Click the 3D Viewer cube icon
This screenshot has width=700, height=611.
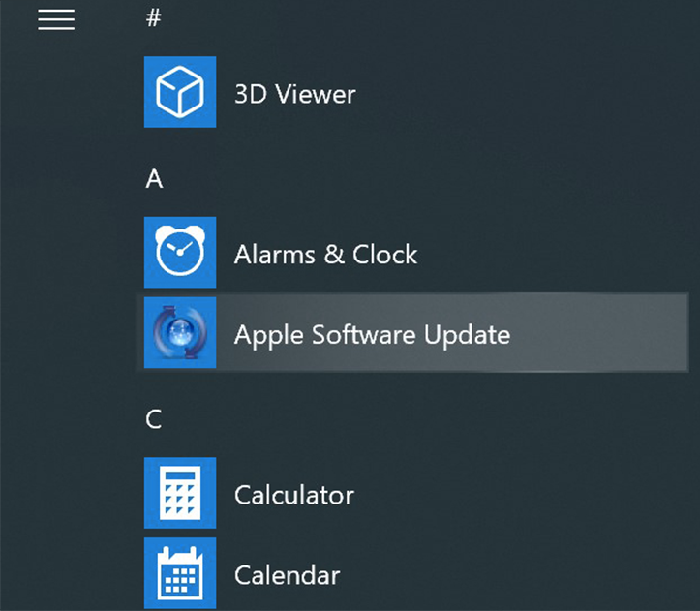pyautogui.click(x=180, y=92)
